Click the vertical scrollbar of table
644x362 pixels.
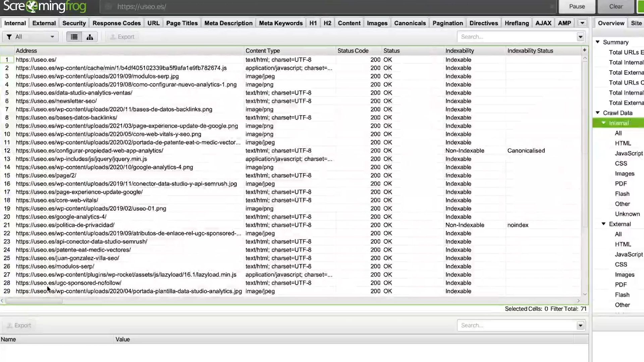point(585,144)
